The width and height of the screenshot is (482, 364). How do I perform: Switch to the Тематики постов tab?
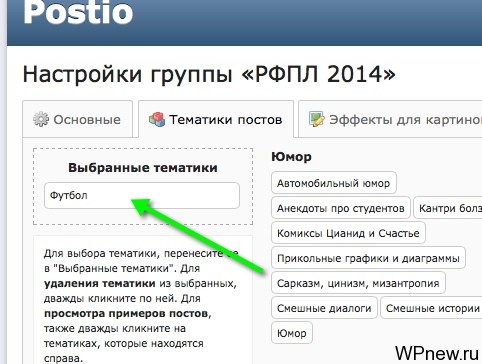coord(216,119)
